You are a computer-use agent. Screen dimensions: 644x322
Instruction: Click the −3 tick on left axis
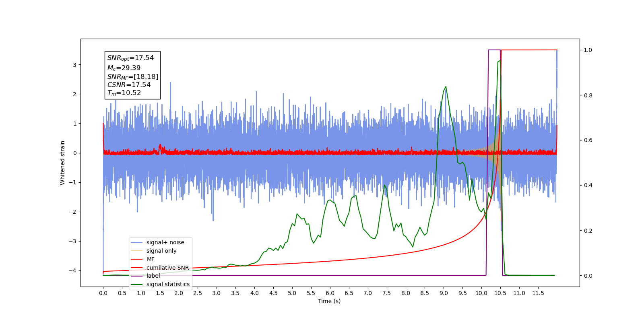(73, 241)
